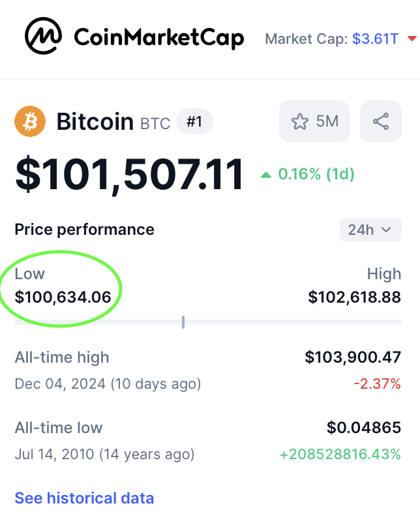Click the green up-arrow price change icon
The image size is (420, 527).
[x=266, y=175]
